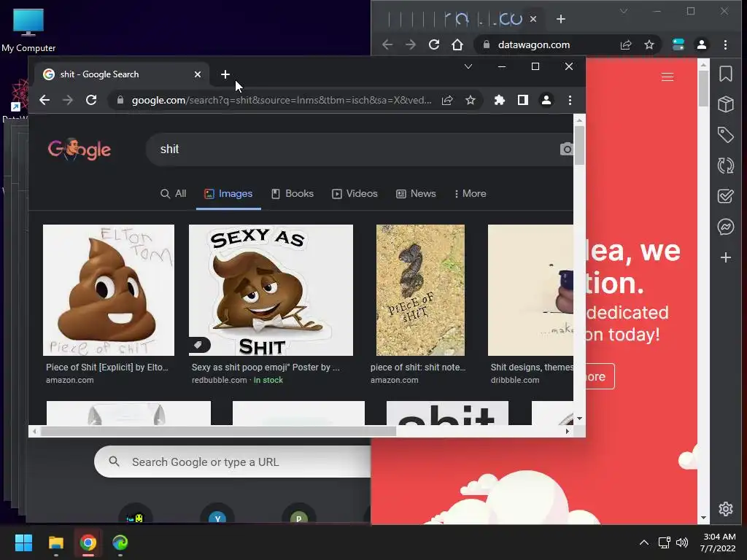Open the Windows Start menu

point(23,542)
